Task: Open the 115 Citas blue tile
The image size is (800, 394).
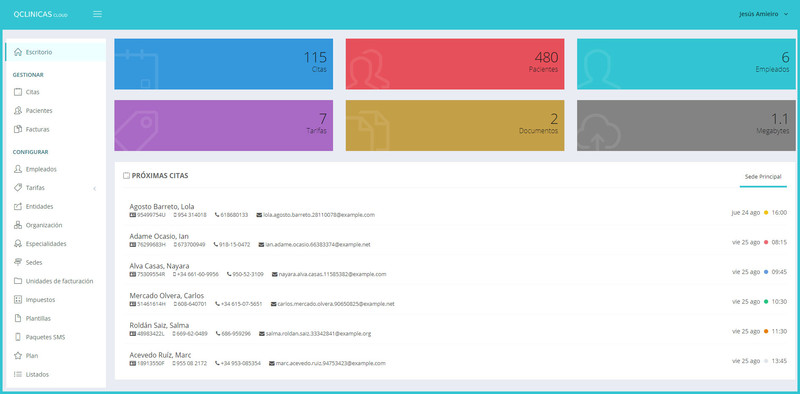Action: click(x=223, y=64)
